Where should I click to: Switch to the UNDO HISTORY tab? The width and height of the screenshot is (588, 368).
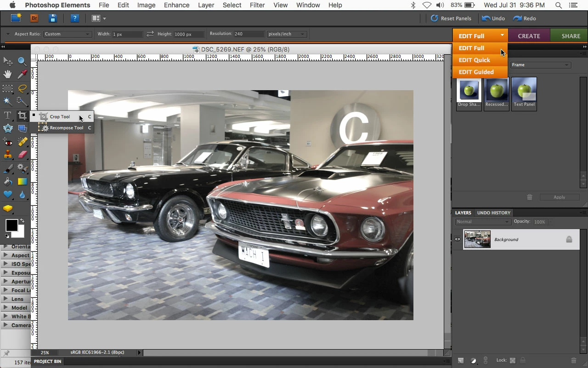click(494, 213)
